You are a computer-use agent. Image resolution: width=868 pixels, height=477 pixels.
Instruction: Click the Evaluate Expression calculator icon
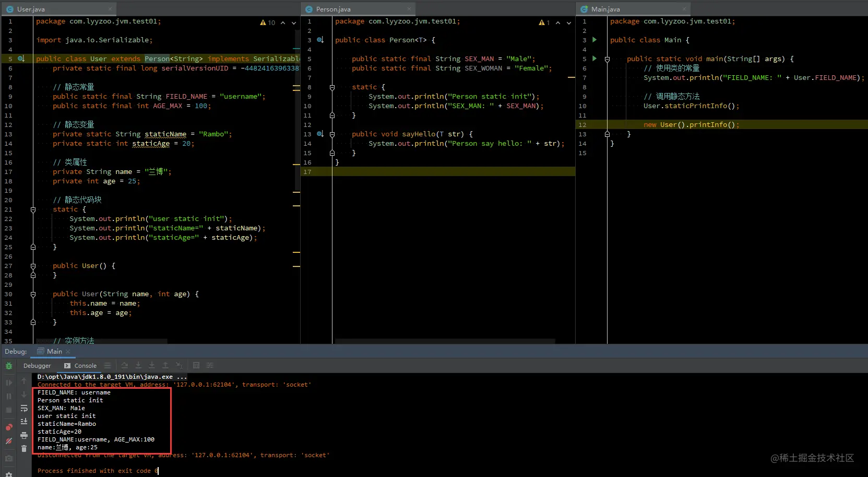pos(196,366)
